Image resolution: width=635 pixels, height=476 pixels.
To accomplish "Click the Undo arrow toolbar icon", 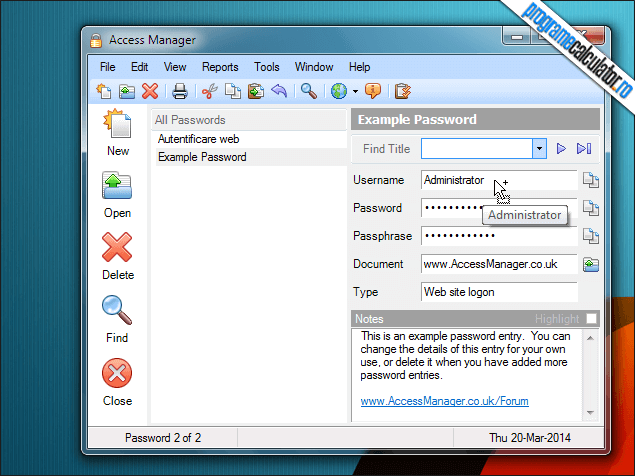I will coord(279,92).
